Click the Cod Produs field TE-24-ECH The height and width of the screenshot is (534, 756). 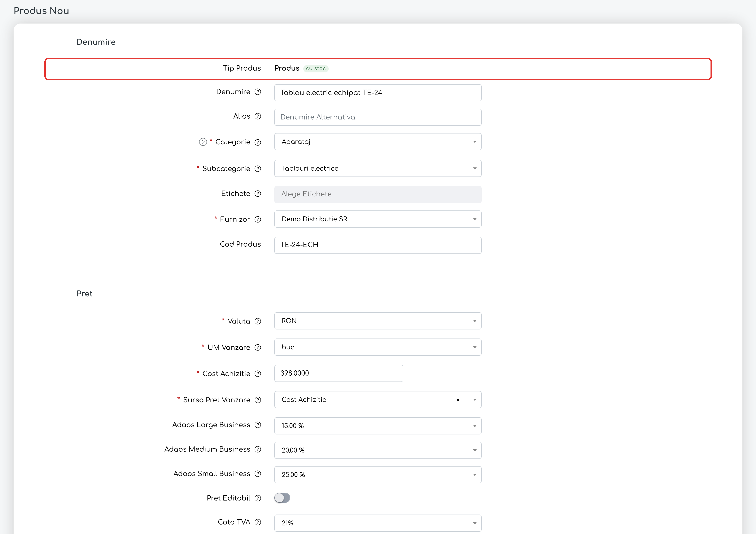point(378,245)
